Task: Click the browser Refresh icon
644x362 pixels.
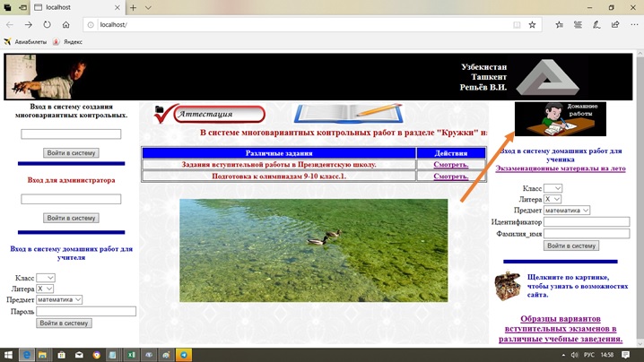Action: point(47,24)
